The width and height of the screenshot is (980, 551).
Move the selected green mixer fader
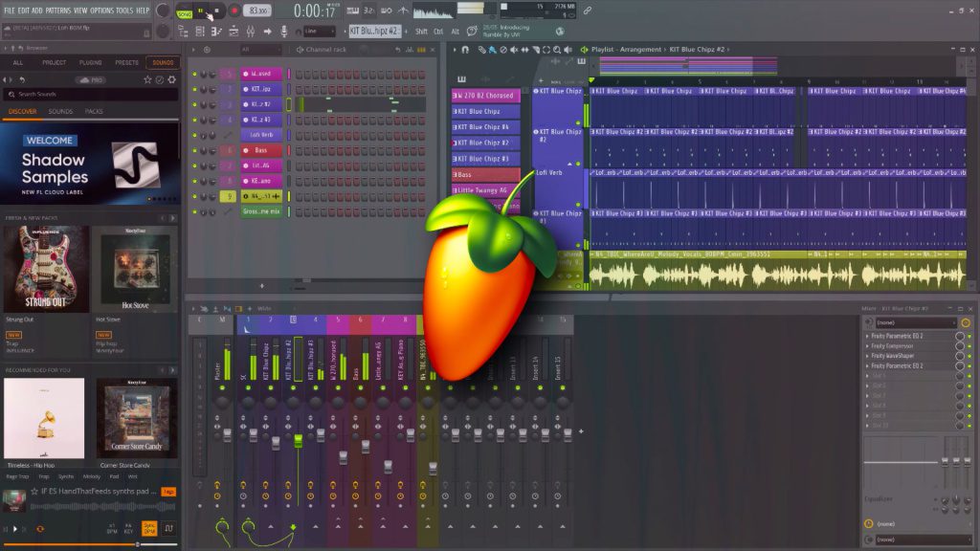[x=299, y=441]
